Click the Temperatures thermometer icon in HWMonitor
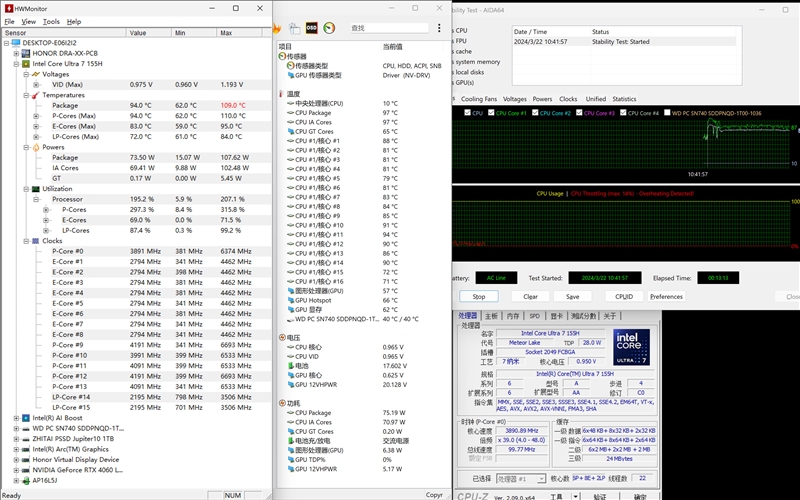The height and width of the screenshot is (500, 800). (35, 95)
